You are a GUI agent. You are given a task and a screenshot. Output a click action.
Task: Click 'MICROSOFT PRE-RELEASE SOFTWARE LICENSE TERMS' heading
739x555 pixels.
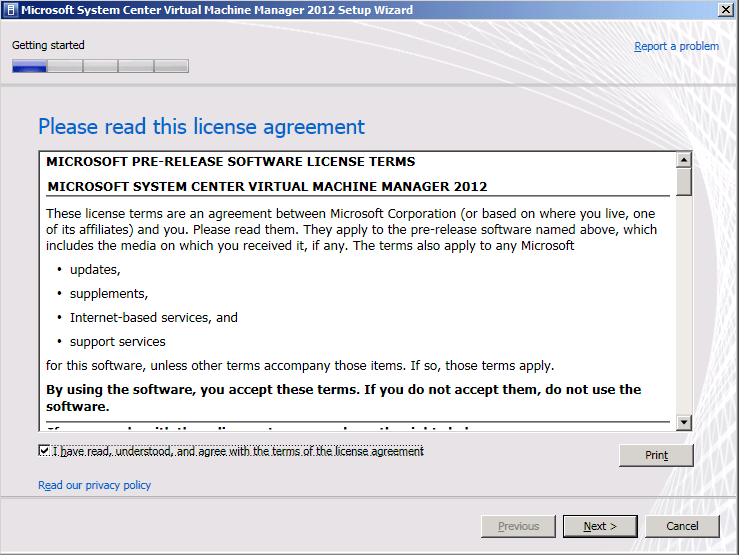[x=230, y=162]
